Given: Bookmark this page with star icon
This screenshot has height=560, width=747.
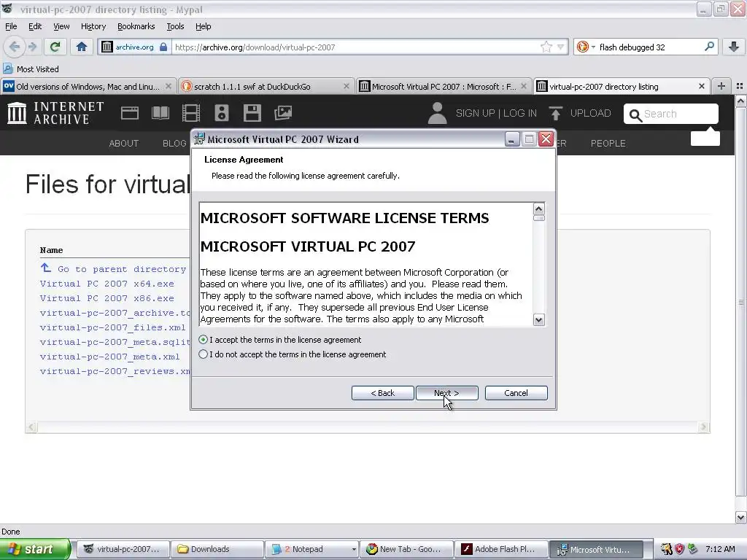Looking at the screenshot, I should coord(546,47).
